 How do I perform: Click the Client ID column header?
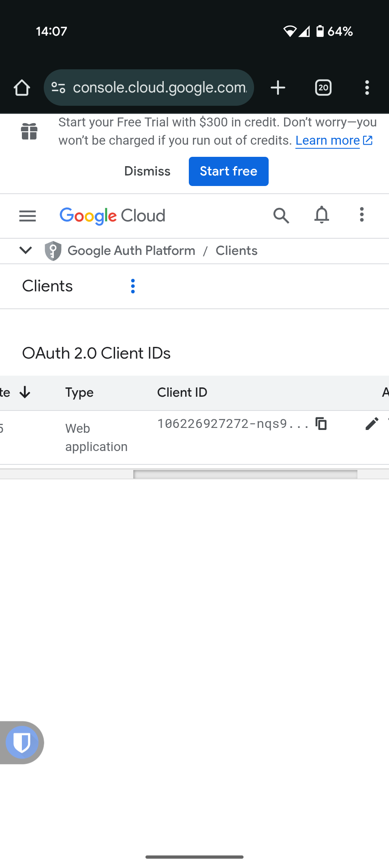[182, 392]
